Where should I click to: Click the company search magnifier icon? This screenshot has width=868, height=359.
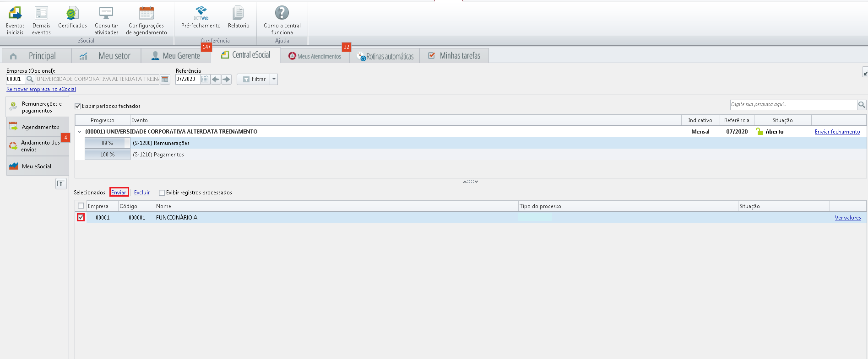click(x=30, y=79)
